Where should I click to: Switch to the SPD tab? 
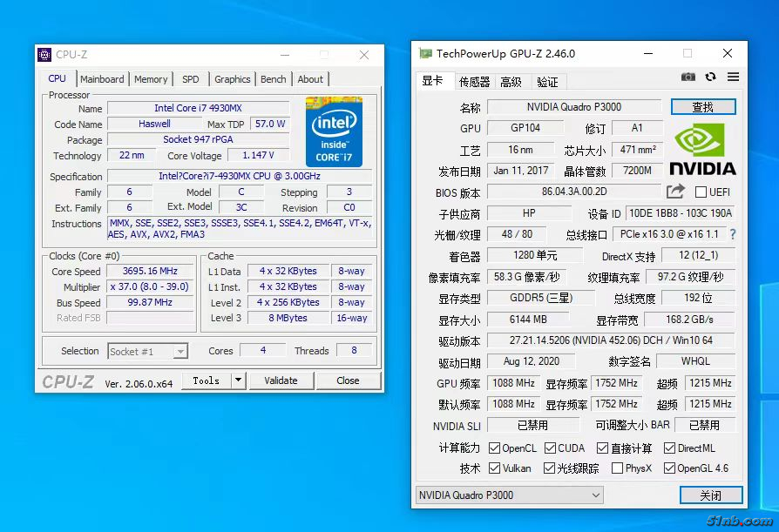tap(190, 79)
